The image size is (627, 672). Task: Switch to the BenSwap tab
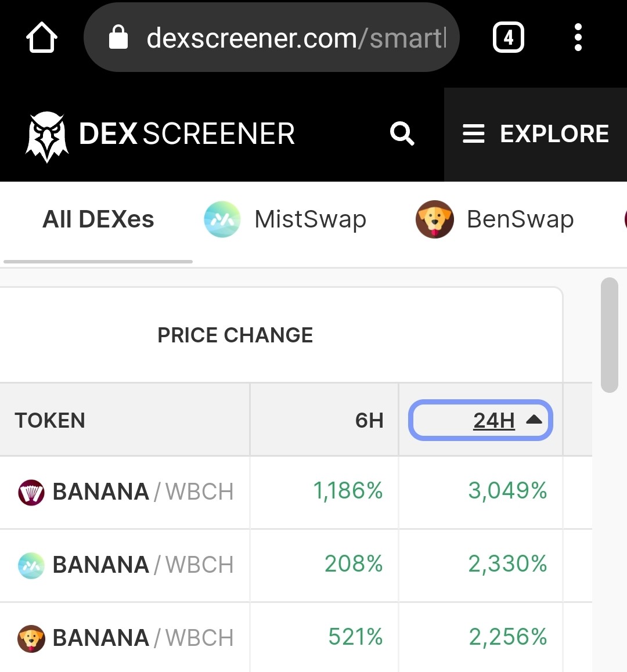(495, 219)
